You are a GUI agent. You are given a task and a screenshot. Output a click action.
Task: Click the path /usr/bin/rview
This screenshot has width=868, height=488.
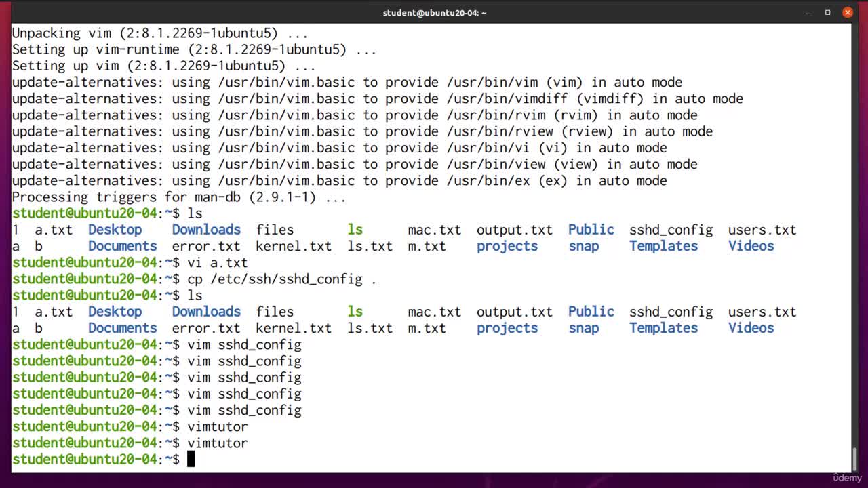pos(500,131)
